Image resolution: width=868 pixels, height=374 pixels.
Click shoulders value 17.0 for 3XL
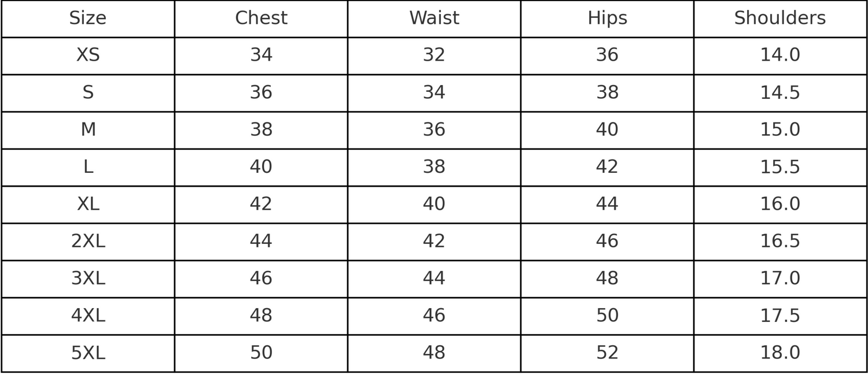(x=780, y=279)
